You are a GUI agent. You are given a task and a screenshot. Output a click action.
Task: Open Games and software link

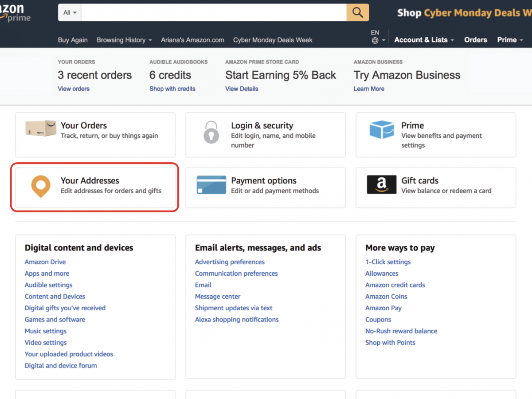[55, 320]
